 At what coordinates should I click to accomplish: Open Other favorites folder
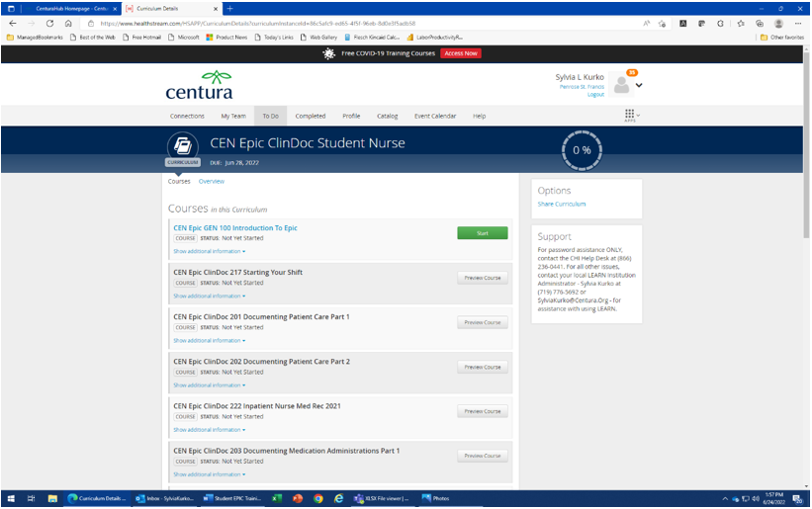(782, 38)
